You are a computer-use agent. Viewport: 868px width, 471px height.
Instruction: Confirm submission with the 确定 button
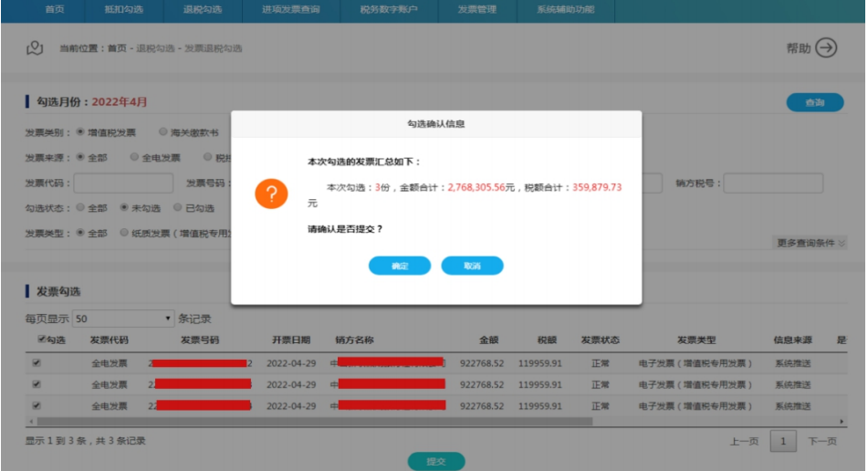[x=400, y=266]
